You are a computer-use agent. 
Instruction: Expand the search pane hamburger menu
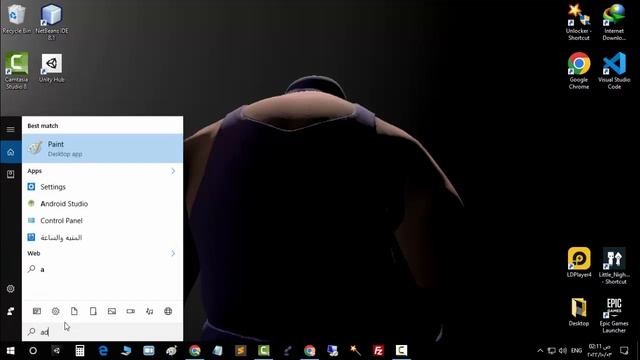point(11,129)
